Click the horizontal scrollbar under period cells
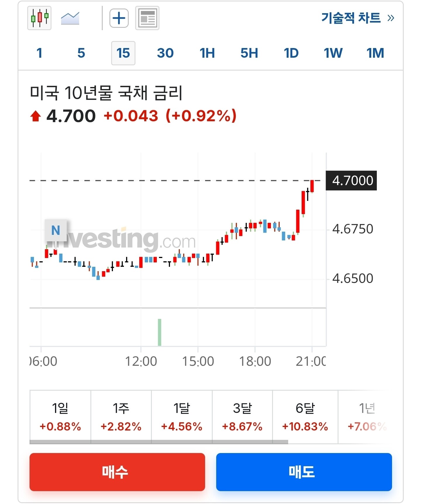The height and width of the screenshot is (504, 421). tap(159, 442)
